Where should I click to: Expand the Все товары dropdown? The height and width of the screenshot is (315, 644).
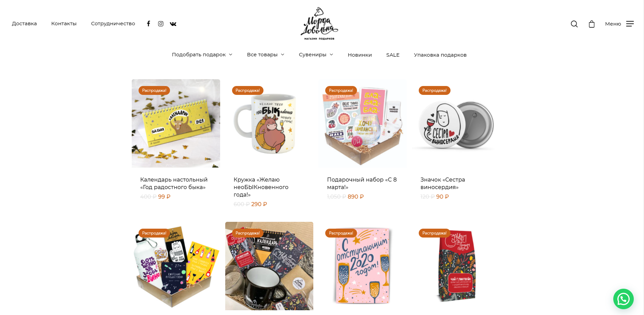266,55
